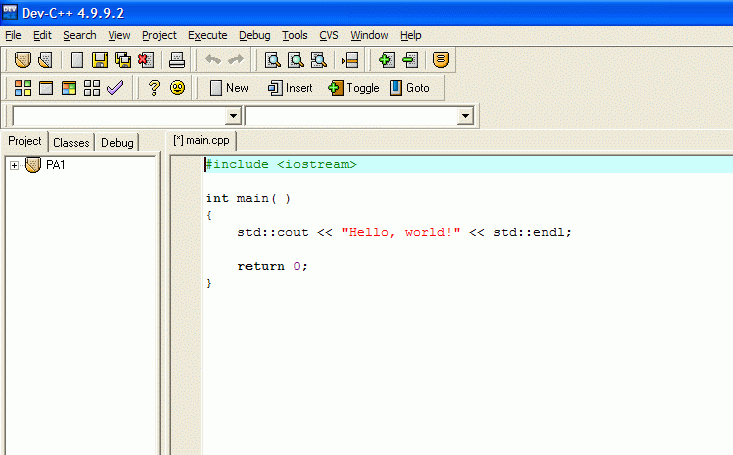Click the Find Next magnifier icon
The width and height of the screenshot is (733, 455).
coord(319,60)
